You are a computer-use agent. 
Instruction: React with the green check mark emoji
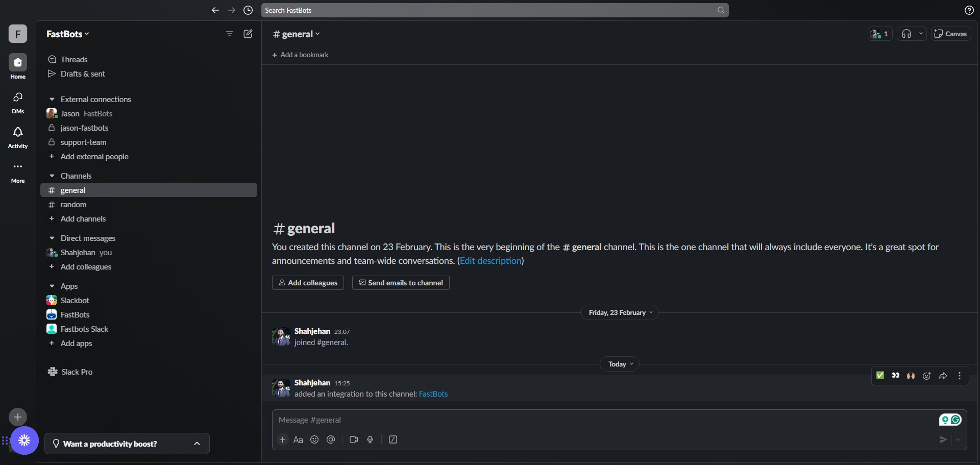click(880, 376)
